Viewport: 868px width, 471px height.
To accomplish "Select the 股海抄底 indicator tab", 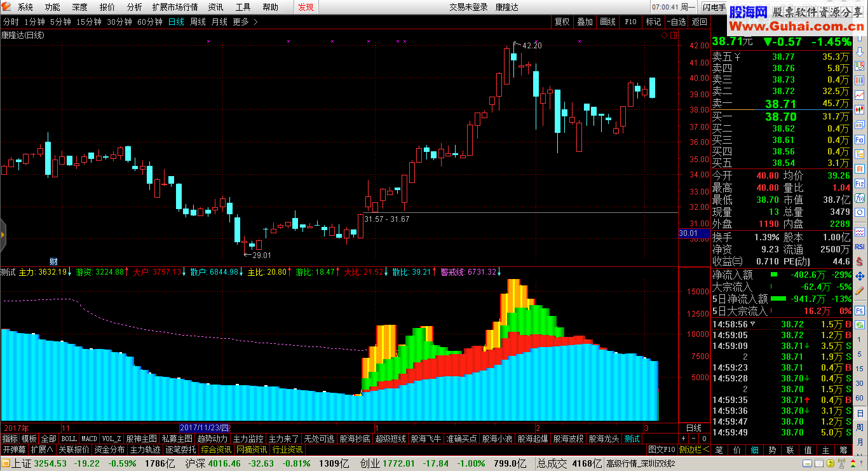I will point(355,439).
